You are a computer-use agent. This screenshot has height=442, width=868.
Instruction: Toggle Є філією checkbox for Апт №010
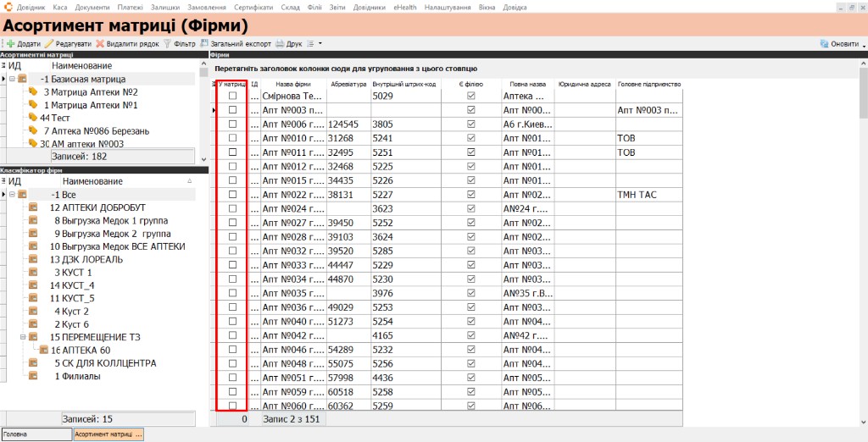click(x=471, y=138)
